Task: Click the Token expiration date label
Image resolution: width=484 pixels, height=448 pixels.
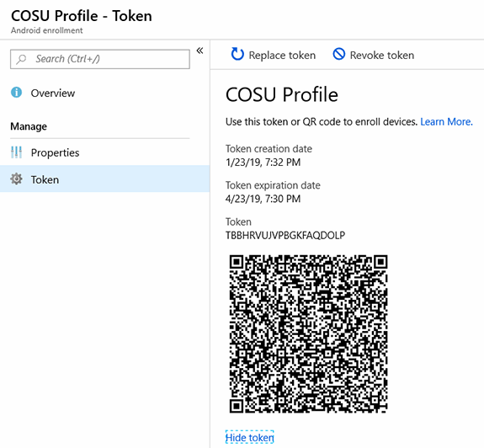Action: click(273, 185)
